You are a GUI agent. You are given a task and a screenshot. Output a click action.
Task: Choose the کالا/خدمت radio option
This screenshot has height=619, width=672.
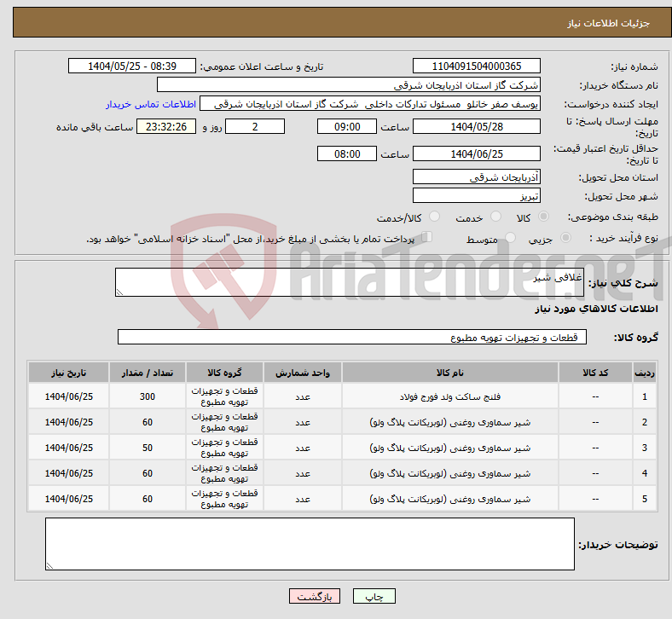[434, 218]
